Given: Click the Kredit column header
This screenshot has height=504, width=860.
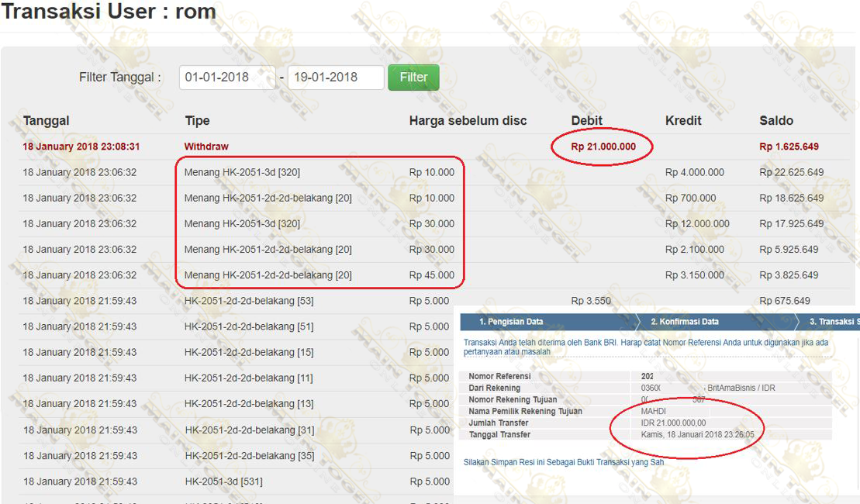Looking at the screenshot, I should [x=683, y=121].
